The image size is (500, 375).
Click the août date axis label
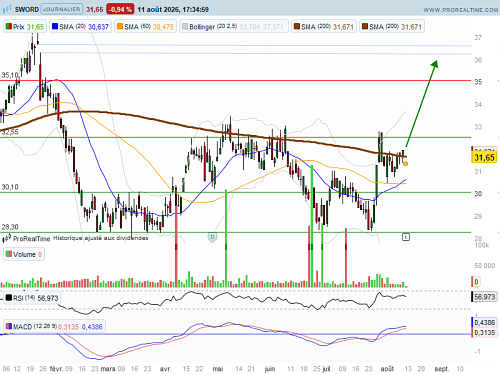[x=387, y=369]
